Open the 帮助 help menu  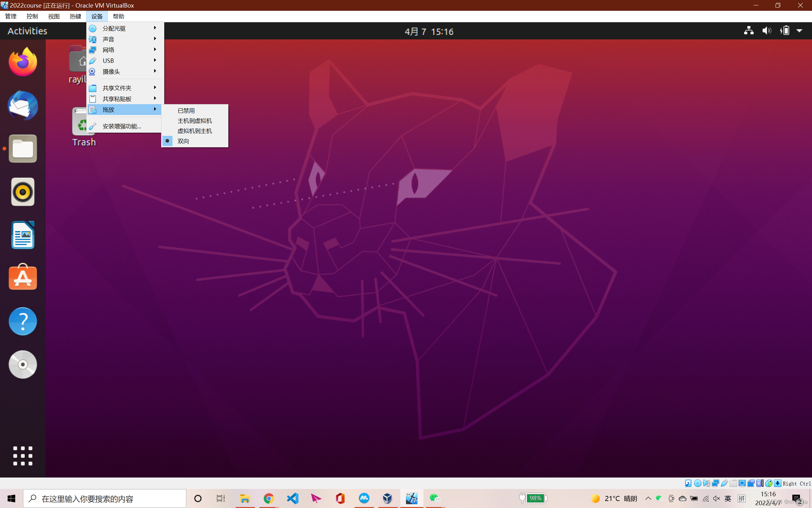[118, 16]
